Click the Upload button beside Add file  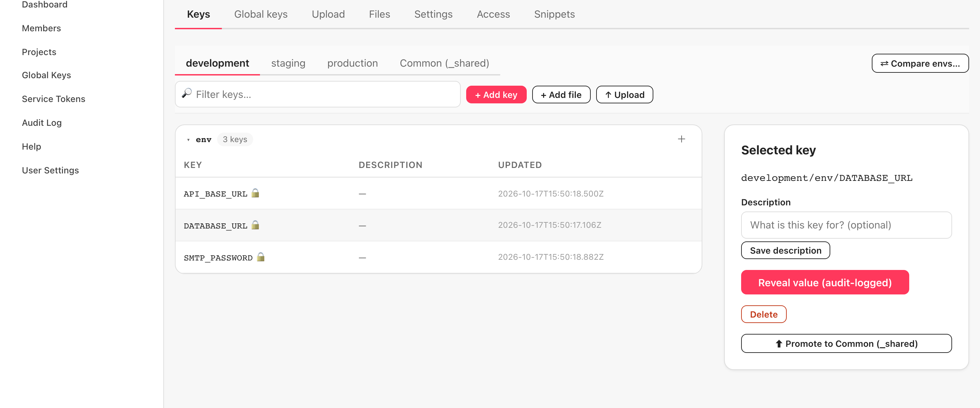pos(624,95)
